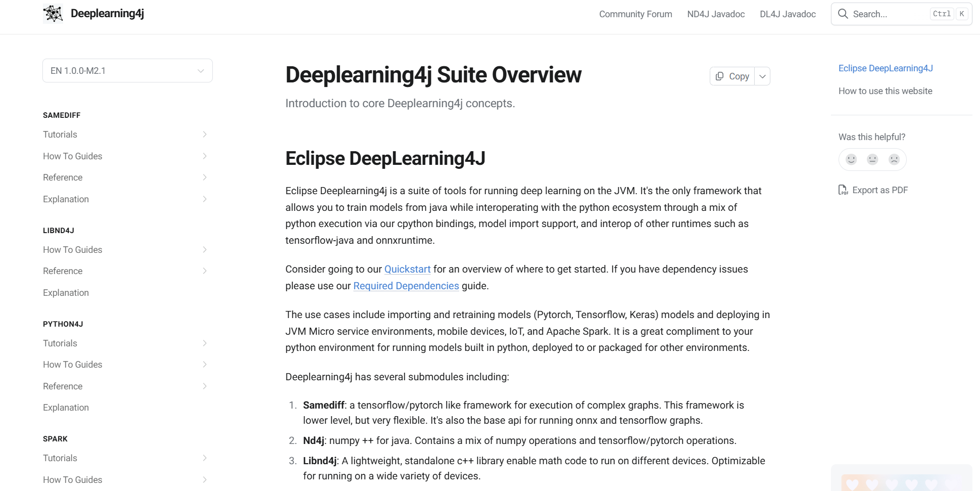Click the Eclipse DeepLearning4J heading

(x=385, y=158)
